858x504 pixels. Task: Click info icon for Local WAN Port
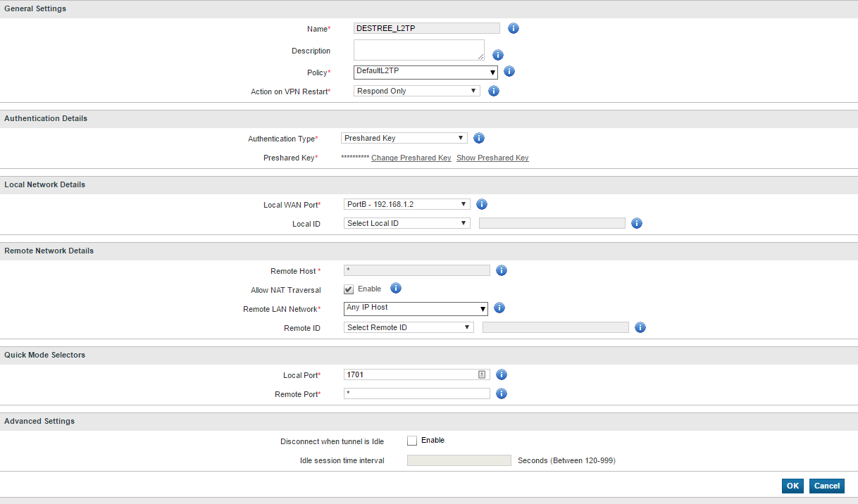click(482, 204)
